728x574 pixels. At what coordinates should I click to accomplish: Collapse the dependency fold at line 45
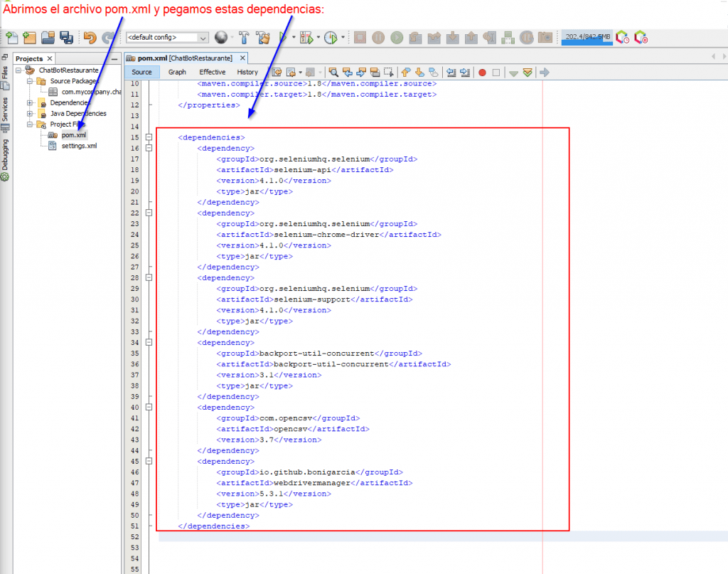coord(149,462)
